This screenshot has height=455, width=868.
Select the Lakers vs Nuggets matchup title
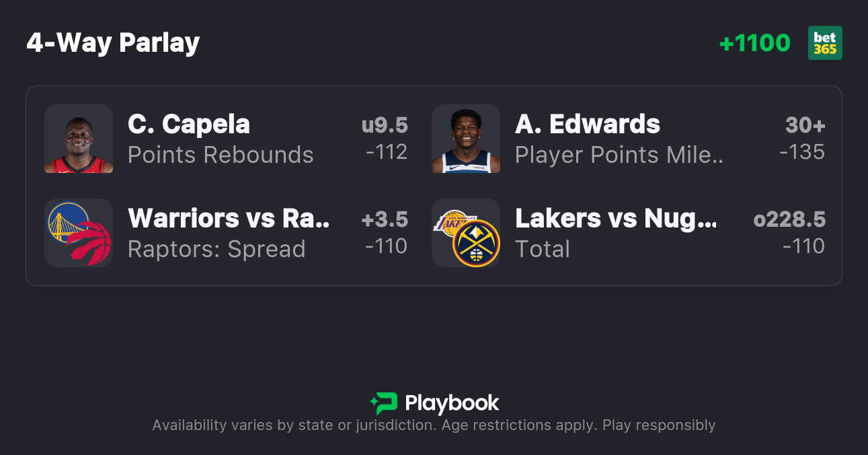[616, 218]
